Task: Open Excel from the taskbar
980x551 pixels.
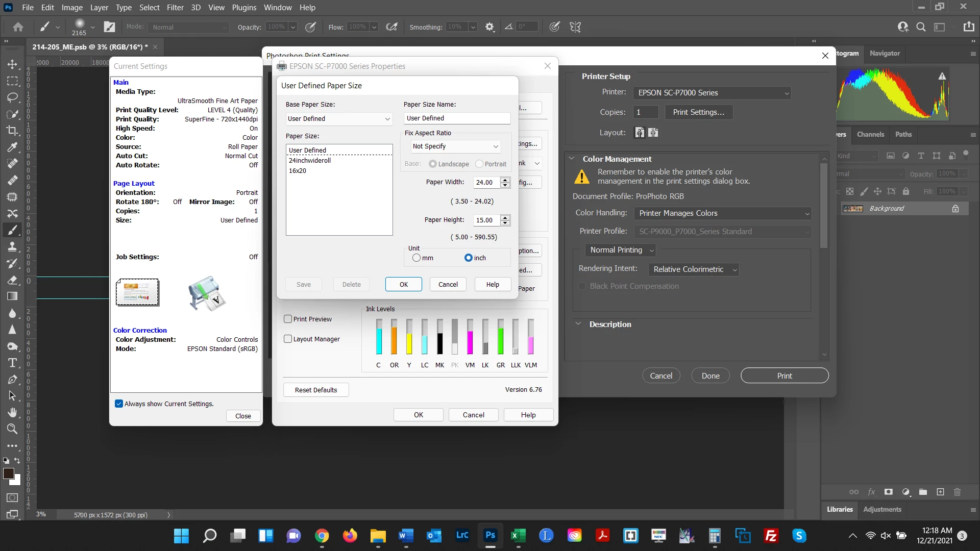Action: point(518,536)
